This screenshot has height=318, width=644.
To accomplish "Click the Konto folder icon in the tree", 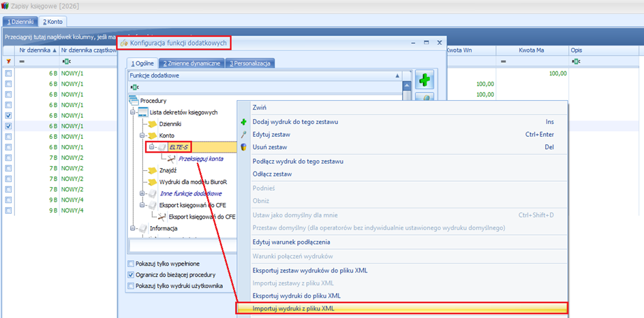I will click(153, 135).
